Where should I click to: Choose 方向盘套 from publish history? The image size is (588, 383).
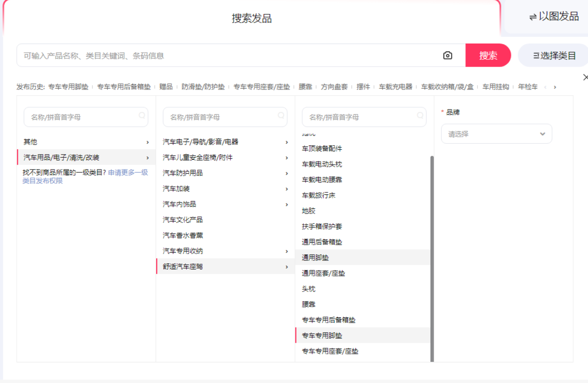(334, 87)
